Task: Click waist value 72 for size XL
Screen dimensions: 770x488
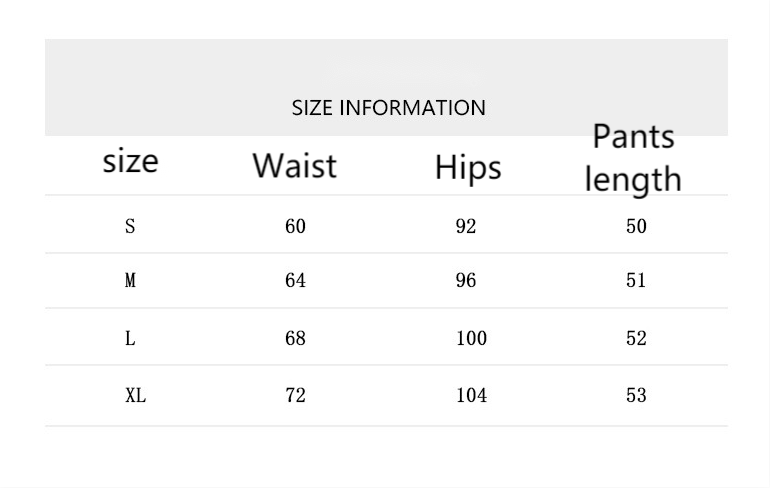Action: (x=295, y=396)
